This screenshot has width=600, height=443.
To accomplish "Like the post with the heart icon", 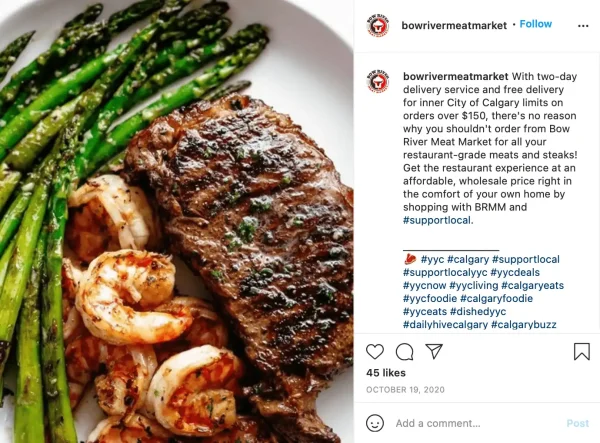I will click(375, 352).
